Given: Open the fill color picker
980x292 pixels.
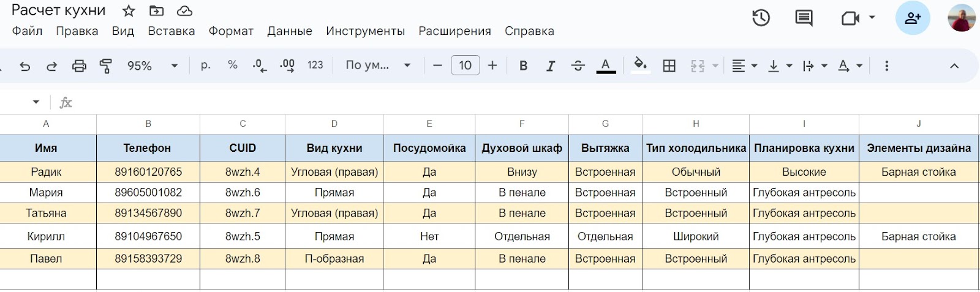Looking at the screenshot, I should tap(640, 66).
